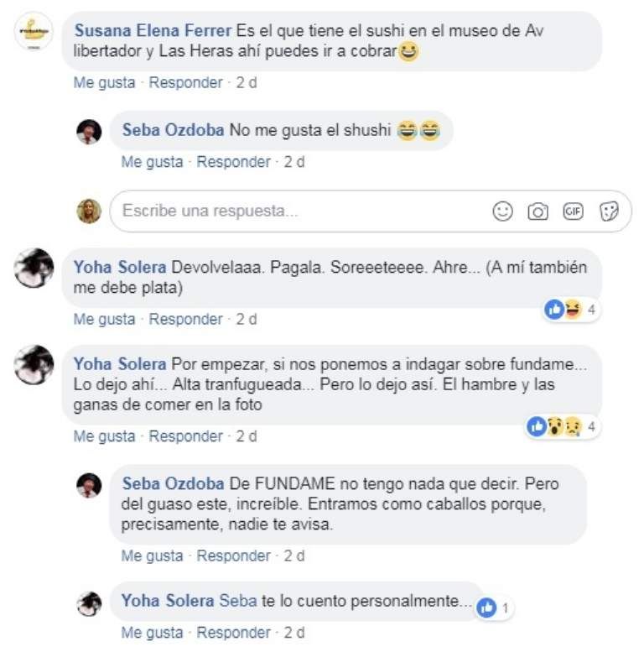This screenshot has height=652, width=644.
Task: Reply to 'te lo cuento personalmente' comment
Action: (x=233, y=633)
